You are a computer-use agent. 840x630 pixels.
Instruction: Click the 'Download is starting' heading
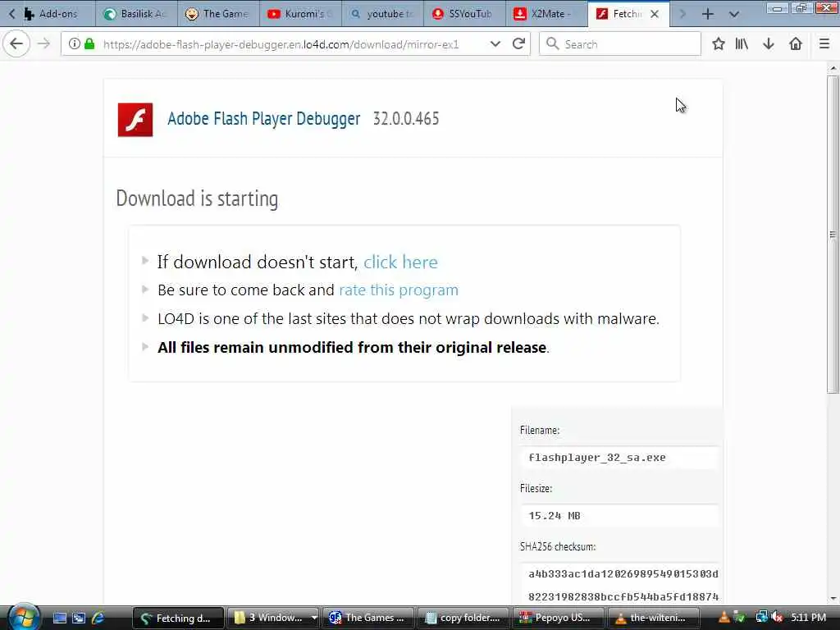pos(197,199)
